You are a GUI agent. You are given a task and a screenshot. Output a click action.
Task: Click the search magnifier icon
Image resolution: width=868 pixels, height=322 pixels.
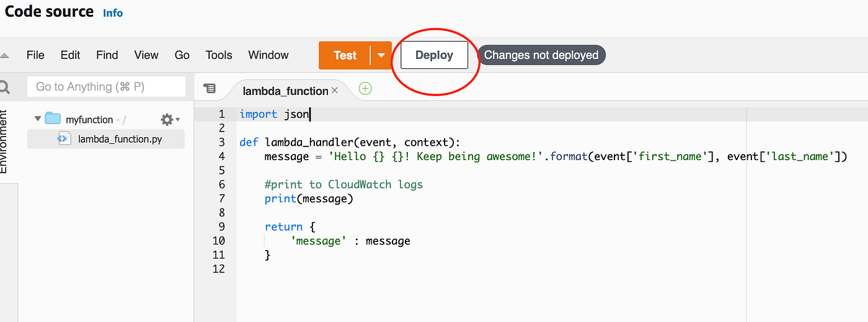[4, 87]
